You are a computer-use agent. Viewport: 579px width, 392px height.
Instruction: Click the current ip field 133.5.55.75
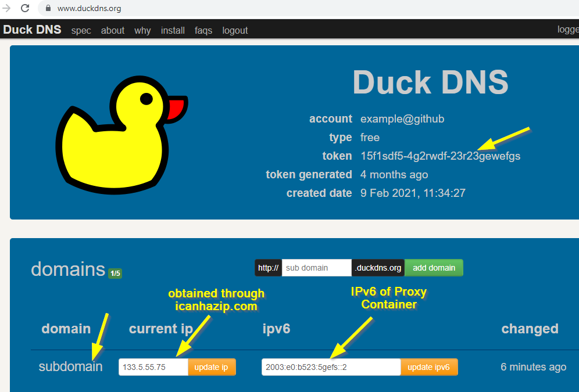(153, 367)
